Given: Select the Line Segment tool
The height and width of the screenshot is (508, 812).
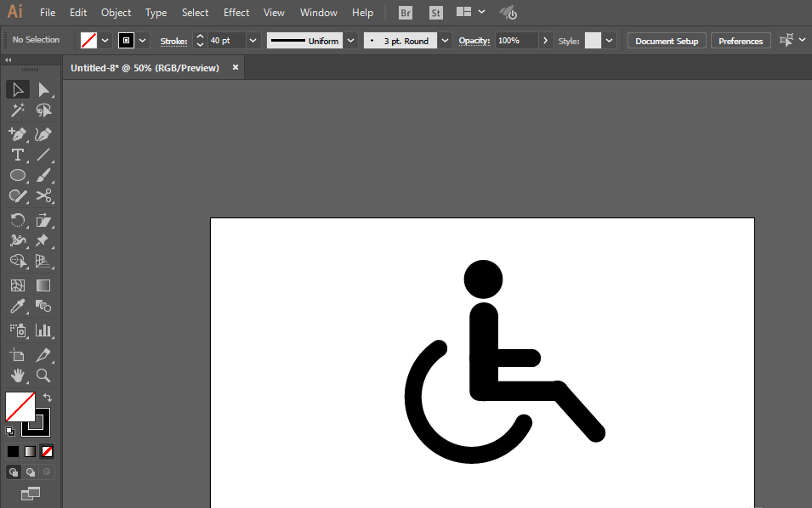Looking at the screenshot, I should point(43,155).
